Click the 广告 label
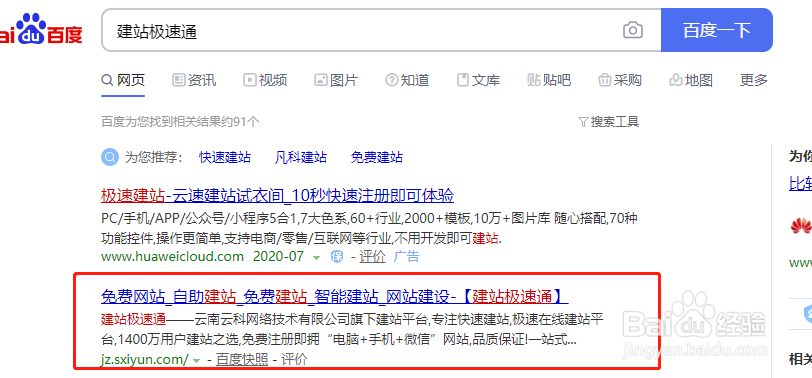This screenshot has height=378, width=812. pyautogui.click(x=407, y=256)
